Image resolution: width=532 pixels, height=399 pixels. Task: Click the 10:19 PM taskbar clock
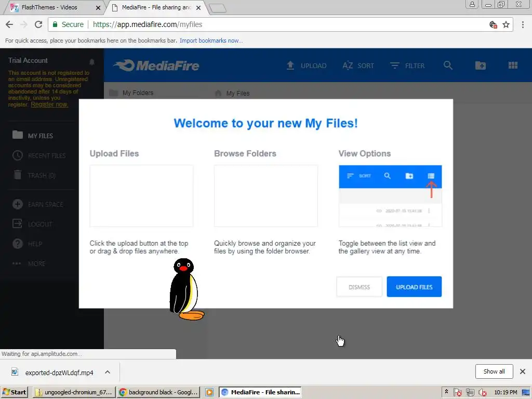[506, 392]
